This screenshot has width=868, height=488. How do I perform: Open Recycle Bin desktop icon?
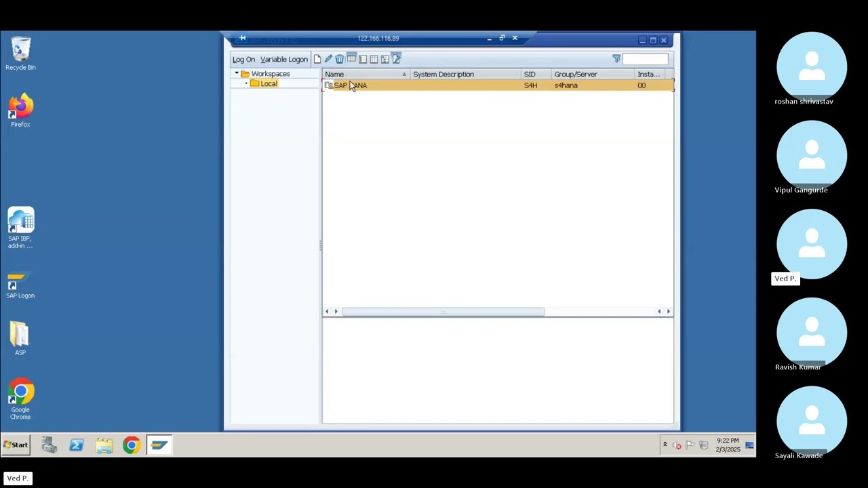tap(20, 54)
